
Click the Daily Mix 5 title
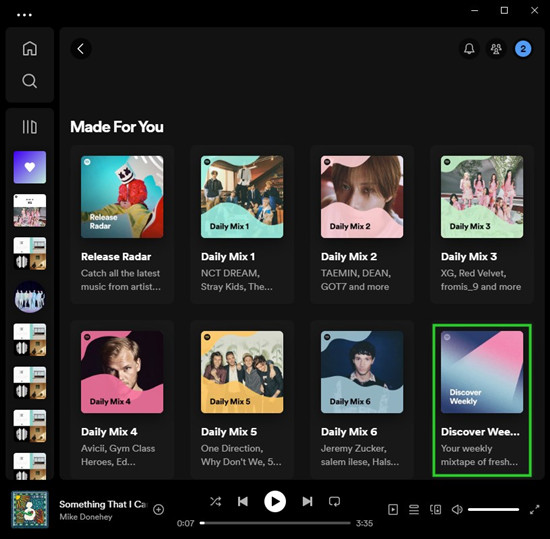coord(229,432)
